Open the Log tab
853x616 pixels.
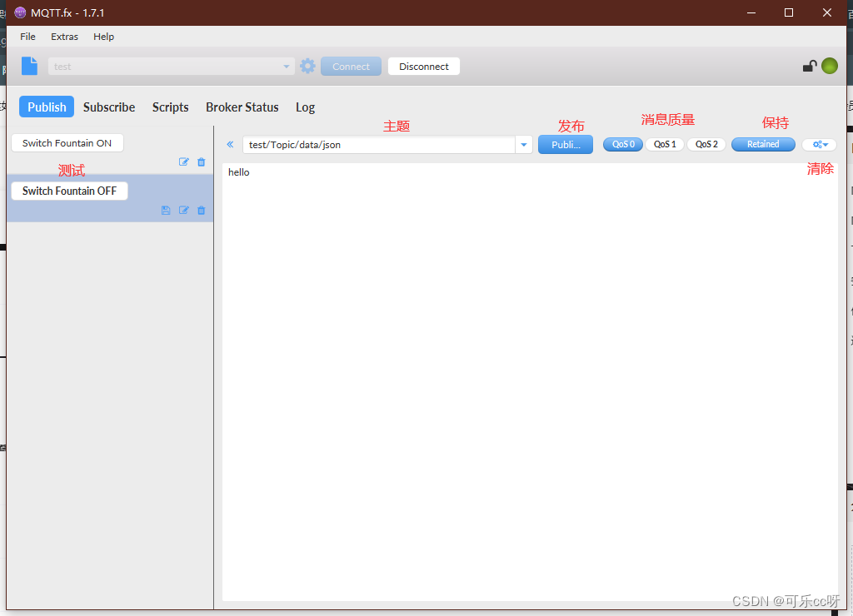click(305, 107)
